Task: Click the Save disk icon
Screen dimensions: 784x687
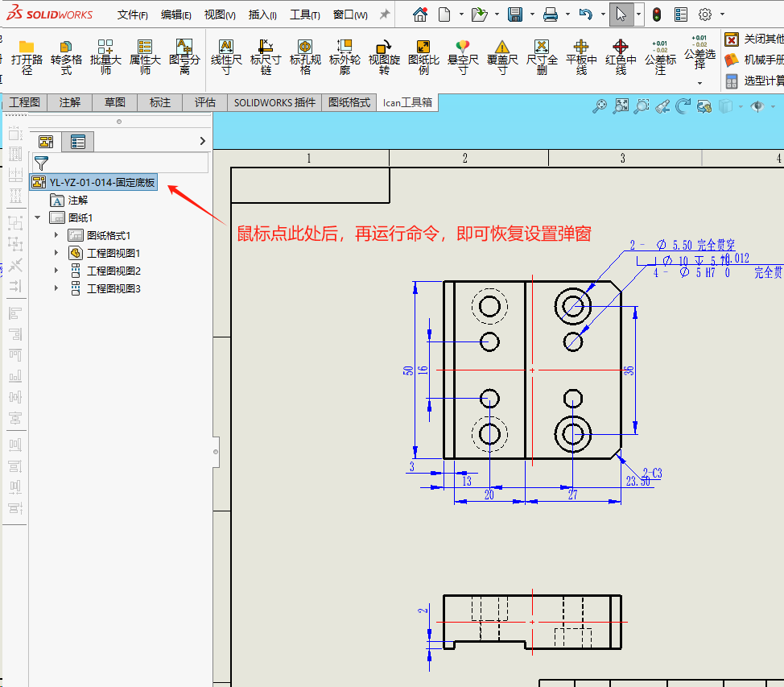Action: tap(515, 14)
